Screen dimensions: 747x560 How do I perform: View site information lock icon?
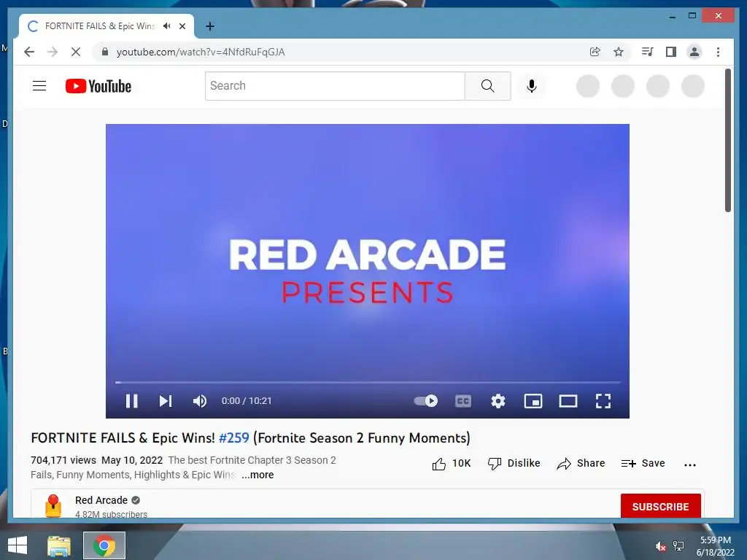[105, 52]
